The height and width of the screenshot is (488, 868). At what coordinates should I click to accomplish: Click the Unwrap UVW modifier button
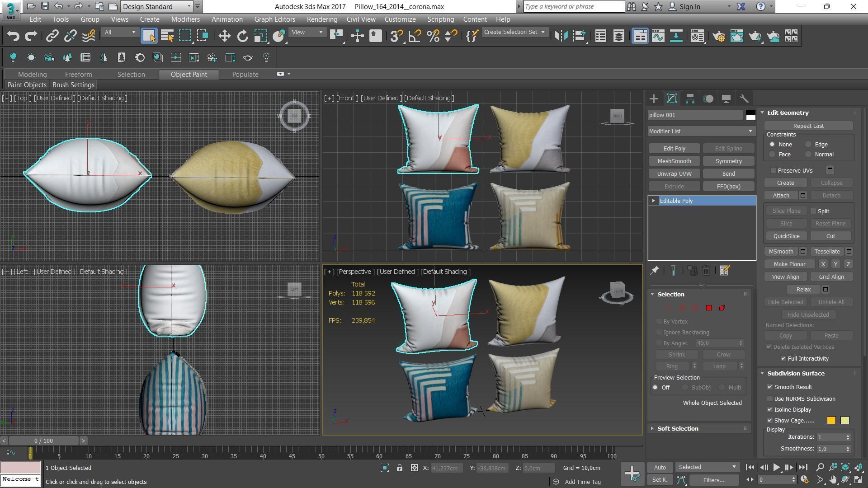(674, 174)
